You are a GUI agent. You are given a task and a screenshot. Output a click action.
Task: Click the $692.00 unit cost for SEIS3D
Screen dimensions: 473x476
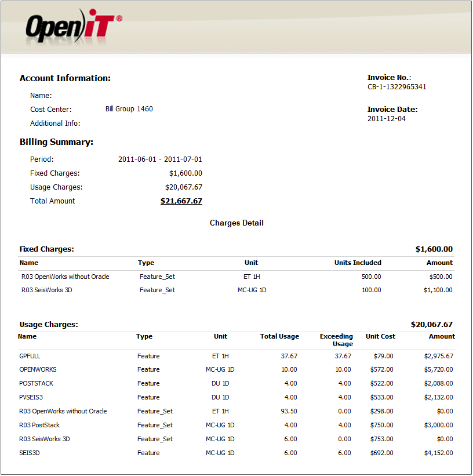point(381,453)
